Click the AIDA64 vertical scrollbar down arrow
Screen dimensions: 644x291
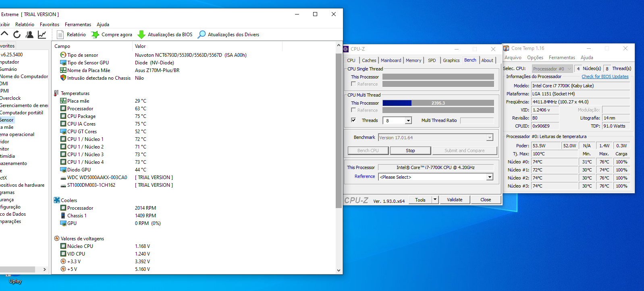pyautogui.click(x=339, y=270)
